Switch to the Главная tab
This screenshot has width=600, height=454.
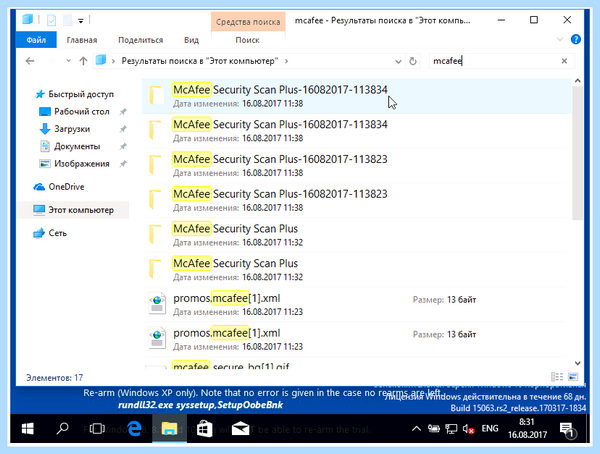[x=82, y=40]
